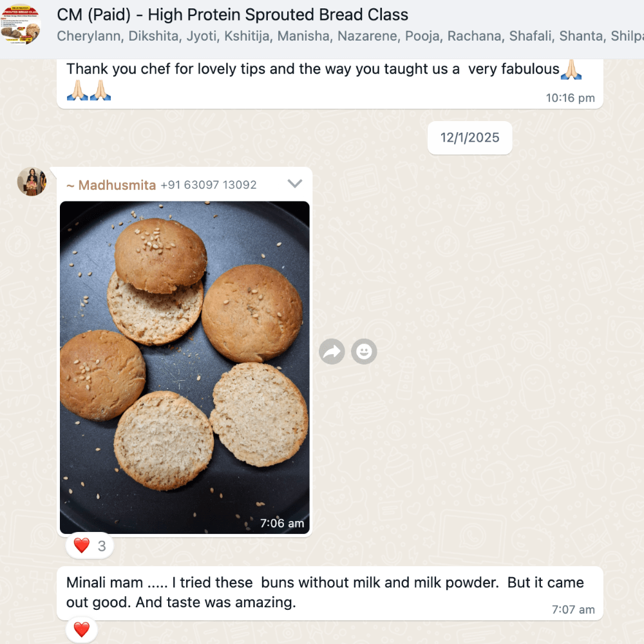This screenshot has height=644, width=644.
Task: Click the 7:06 am timestamp on the photo
Action: click(282, 523)
